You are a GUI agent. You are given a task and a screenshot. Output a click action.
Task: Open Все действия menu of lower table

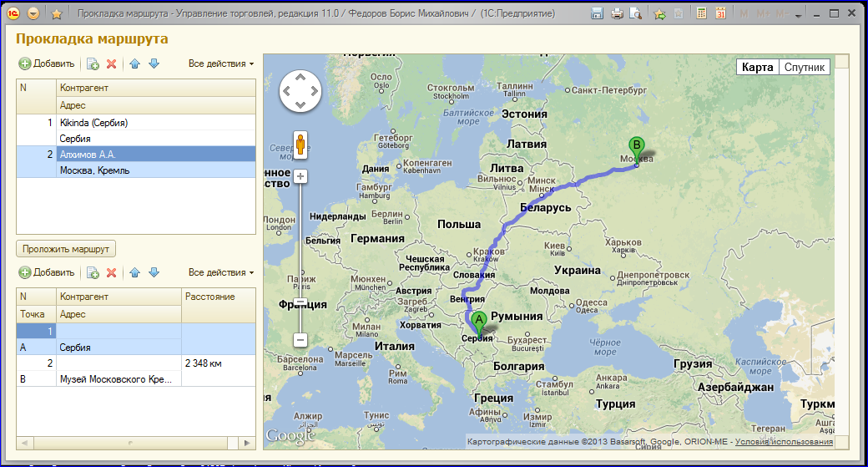[x=221, y=272]
